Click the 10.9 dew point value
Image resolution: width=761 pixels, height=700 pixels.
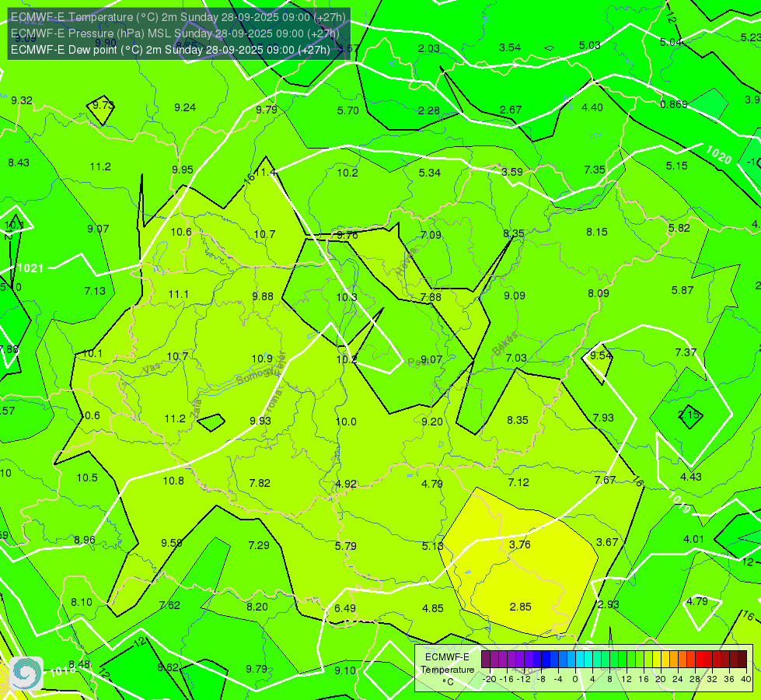tap(262, 359)
